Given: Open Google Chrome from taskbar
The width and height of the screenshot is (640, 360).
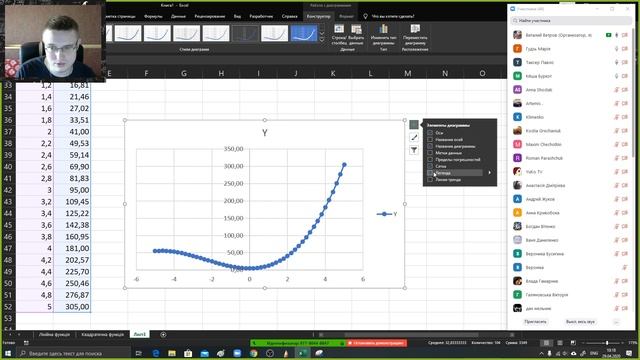Looking at the screenshot, I should (253, 353).
